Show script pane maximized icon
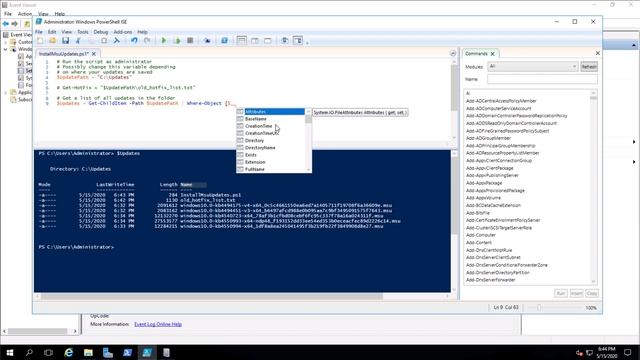Image resolution: width=640 pixels, height=360 pixels. [268, 40]
